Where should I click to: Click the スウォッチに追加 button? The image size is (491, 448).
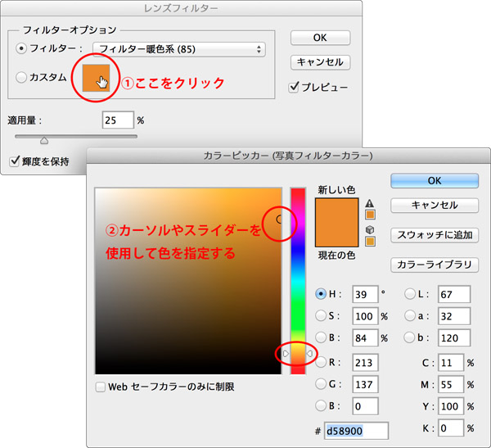(435, 235)
